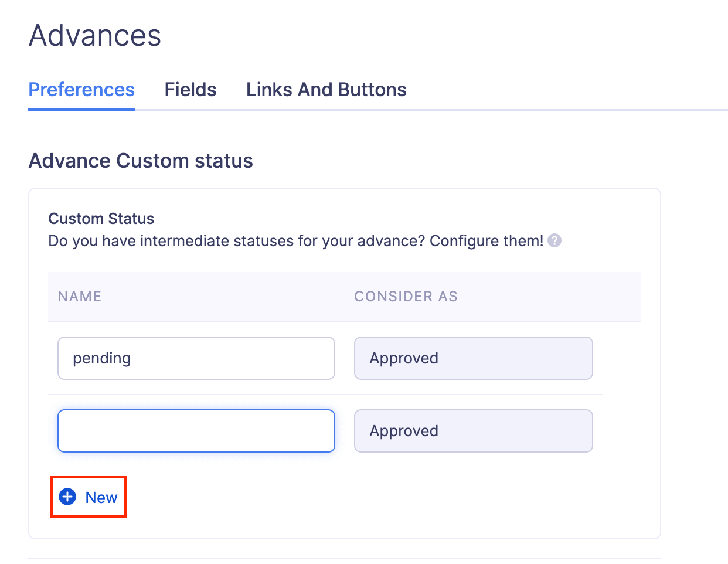Click the New link text
Screen dimensions: 728x564
click(101, 498)
